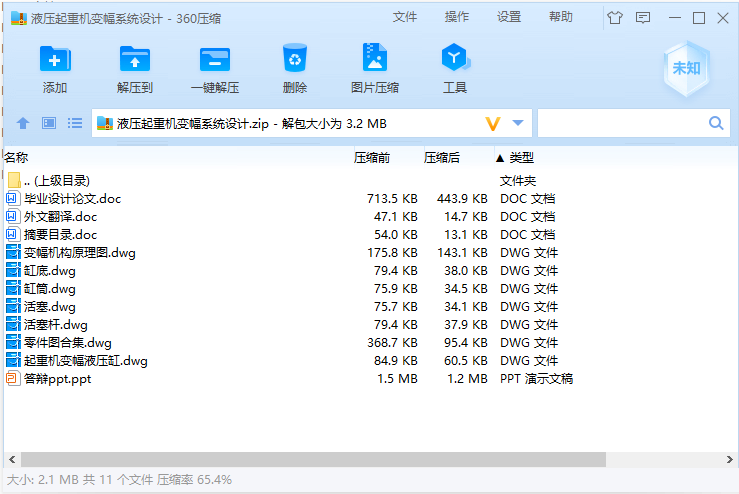This screenshot has height=494, width=739.
Task: Click the 443.9 KB compressed size cell
Action: [462, 198]
